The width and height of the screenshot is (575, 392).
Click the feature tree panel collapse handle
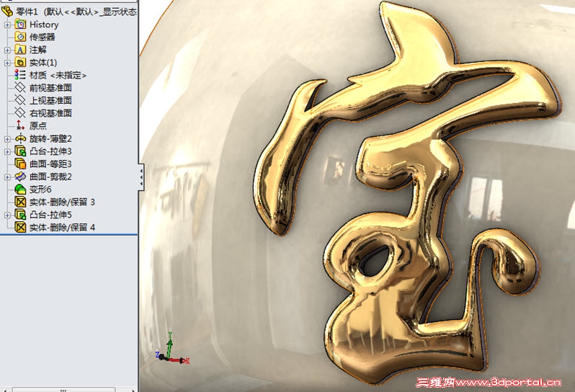click(x=141, y=177)
